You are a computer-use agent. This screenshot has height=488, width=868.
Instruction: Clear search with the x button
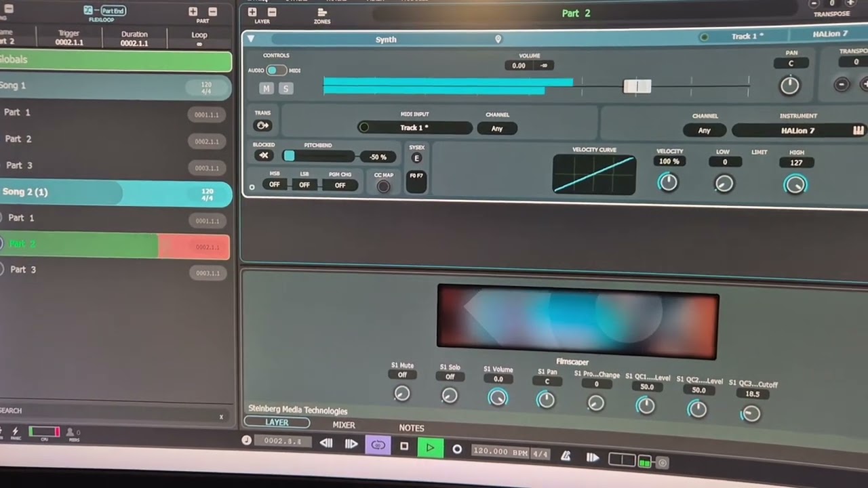tap(221, 416)
